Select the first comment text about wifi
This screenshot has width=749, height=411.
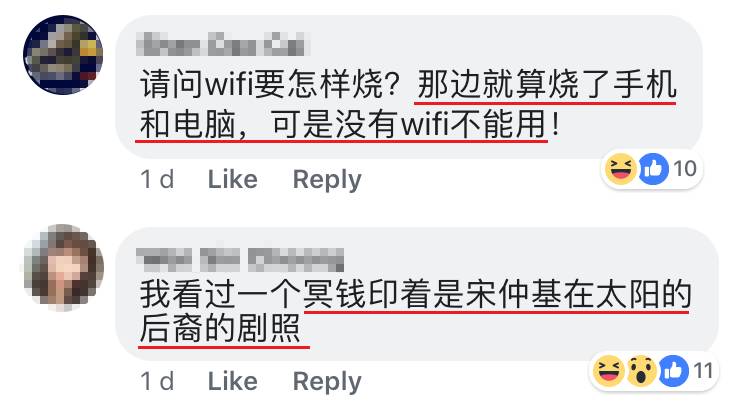pos(408,104)
